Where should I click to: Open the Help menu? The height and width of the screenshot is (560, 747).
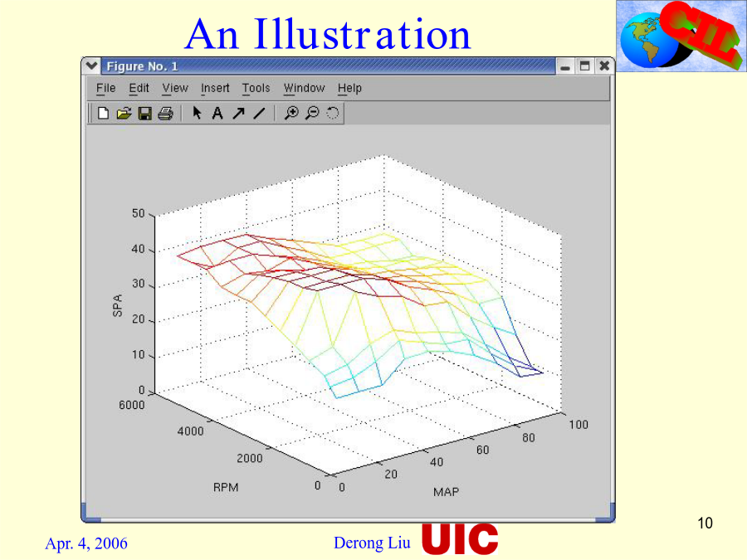point(349,88)
